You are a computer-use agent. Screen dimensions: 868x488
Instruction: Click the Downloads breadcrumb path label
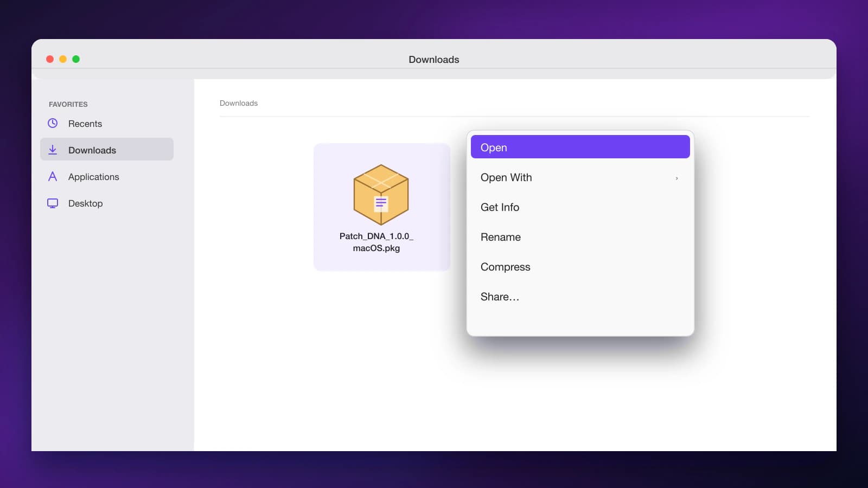click(239, 103)
